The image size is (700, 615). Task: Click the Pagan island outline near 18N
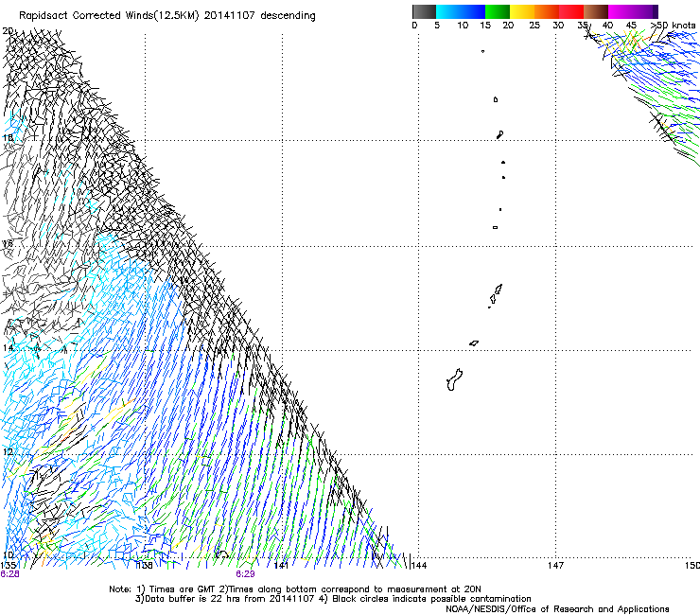pyautogui.click(x=499, y=134)
